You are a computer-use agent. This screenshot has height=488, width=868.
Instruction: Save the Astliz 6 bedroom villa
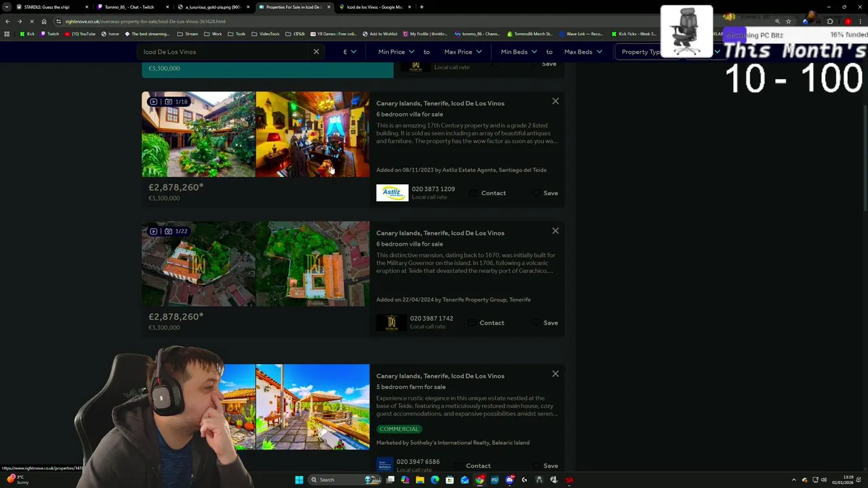coord(545,193)
